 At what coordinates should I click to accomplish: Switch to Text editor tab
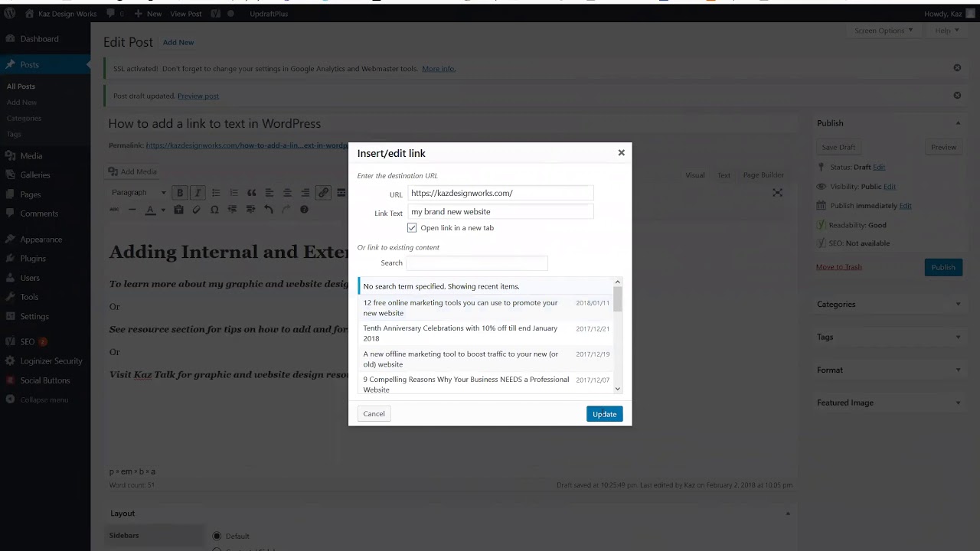[x=724, y=175]
